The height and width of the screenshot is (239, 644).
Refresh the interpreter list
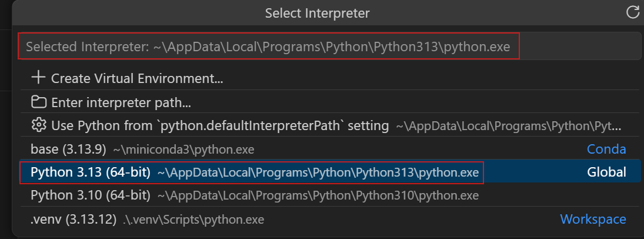(633, 12)
